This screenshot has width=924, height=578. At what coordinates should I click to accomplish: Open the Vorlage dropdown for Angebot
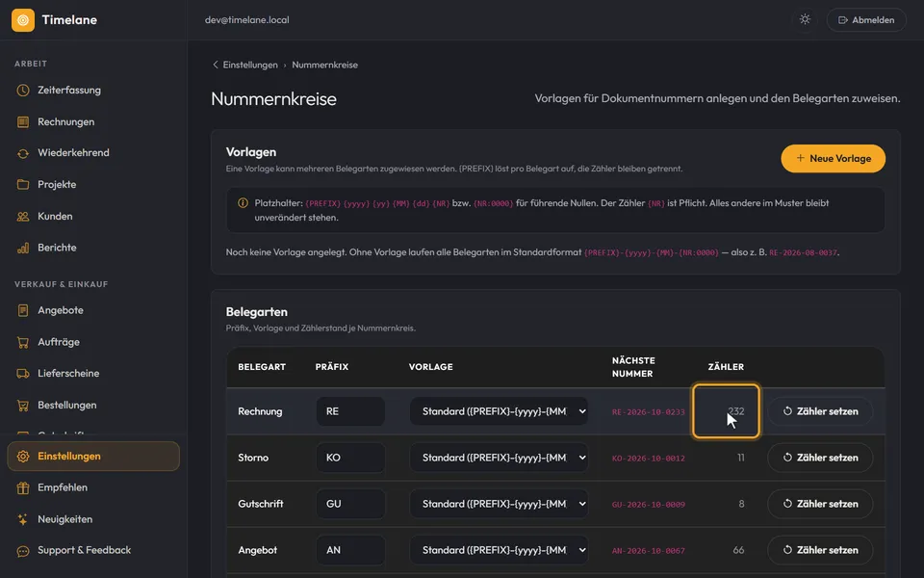[x=499, y=550]
